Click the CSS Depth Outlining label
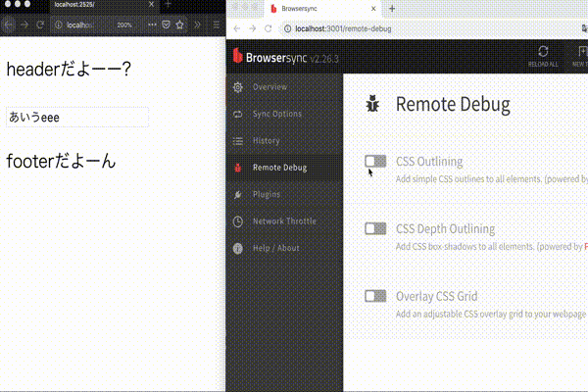 click(x=446, y=228)
